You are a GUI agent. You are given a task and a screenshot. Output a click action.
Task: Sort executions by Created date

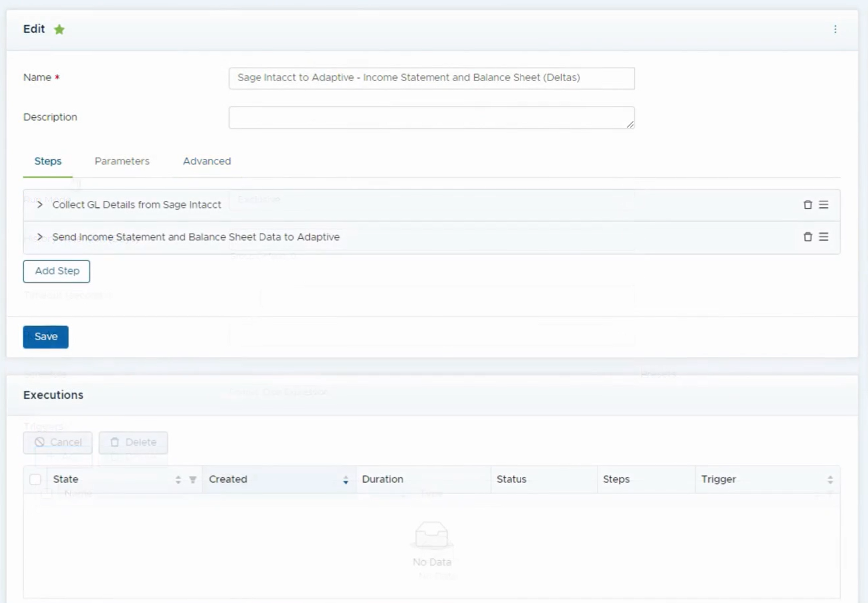coord(346,480)
